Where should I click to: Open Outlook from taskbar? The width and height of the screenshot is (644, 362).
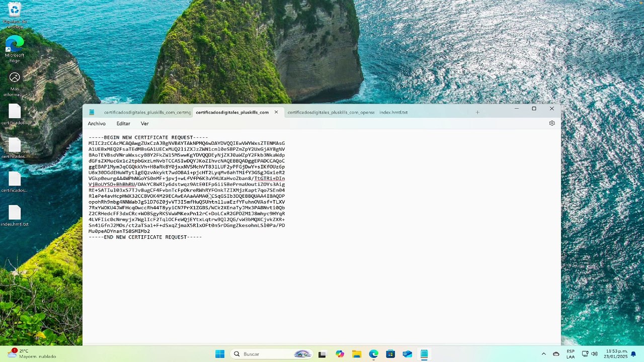tap(407, 354)
